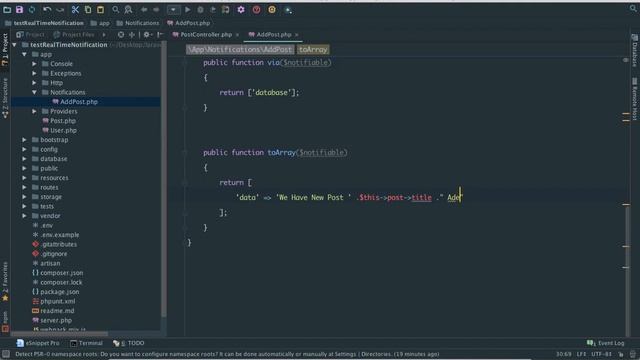The height and width of the screenshot is (360, 640).
Task: Navigate Back with the left arrow
Action: (144, 9)
